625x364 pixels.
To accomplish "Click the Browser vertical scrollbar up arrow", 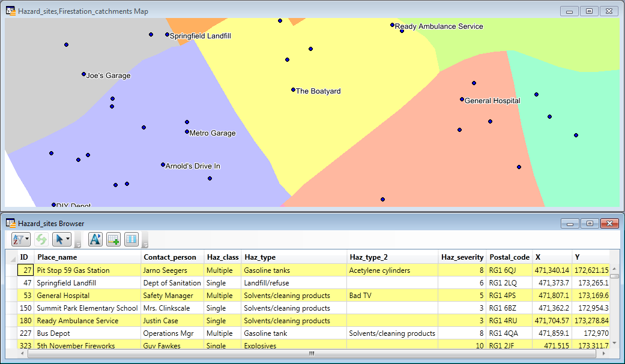I will click(x=614, y=269).
